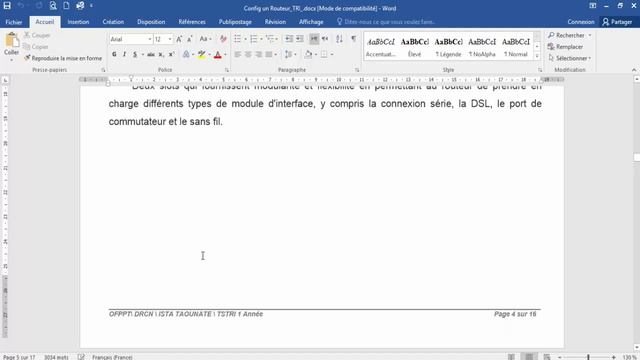Image resolution: width=640 pixels, height=360 pixels.
Task: Decrease font size with the shrink font icon
Action: (189, 39)
